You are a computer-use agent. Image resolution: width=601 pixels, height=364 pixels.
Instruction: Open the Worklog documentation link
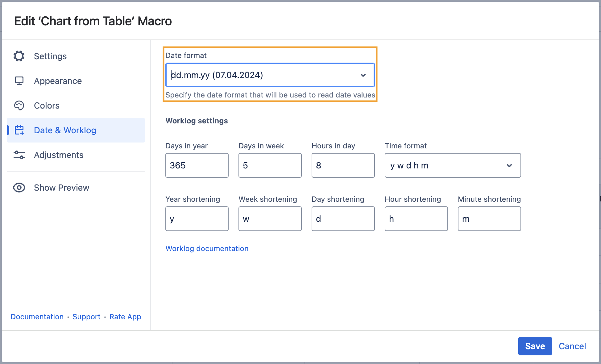(x=207, y=249)
